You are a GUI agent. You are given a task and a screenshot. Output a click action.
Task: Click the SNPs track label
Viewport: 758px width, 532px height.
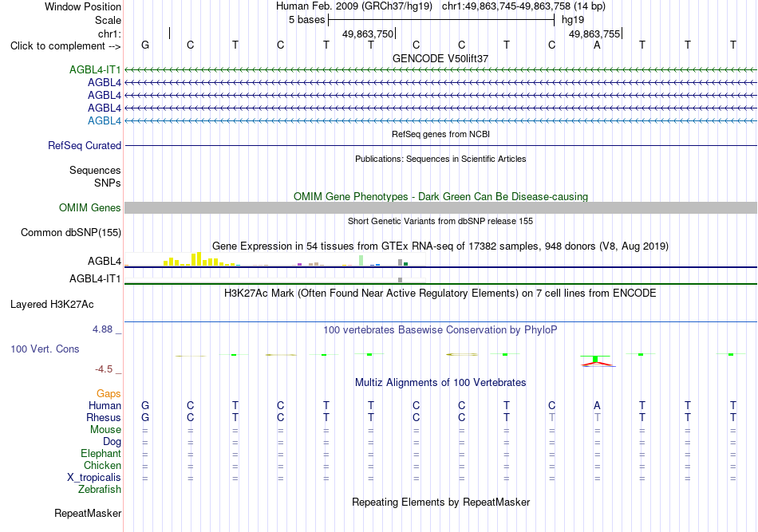click(108, 183)
